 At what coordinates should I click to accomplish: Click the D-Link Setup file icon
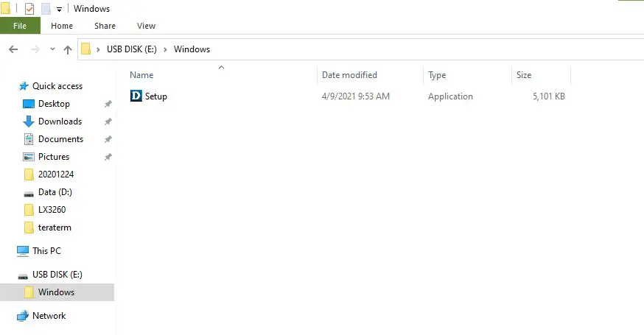pyautogui.click(x=136, y=96)
